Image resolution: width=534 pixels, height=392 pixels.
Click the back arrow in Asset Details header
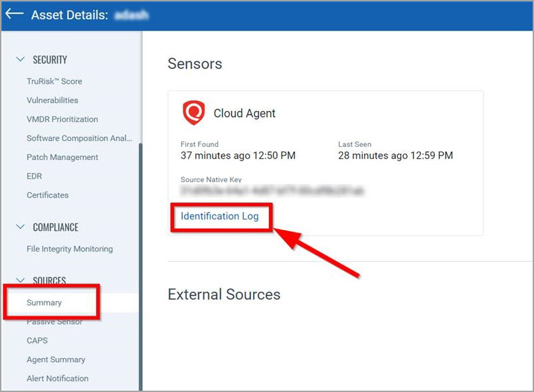coord(15,14)
